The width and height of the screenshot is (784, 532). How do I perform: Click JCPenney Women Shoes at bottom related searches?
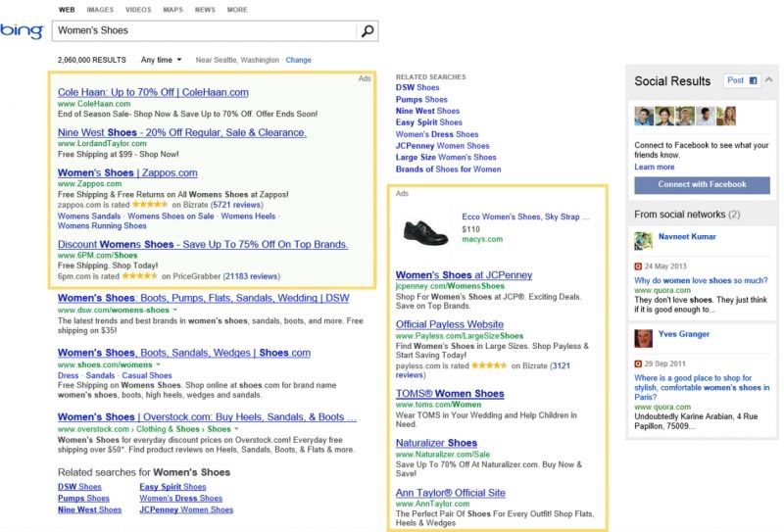tap(186, 510)
